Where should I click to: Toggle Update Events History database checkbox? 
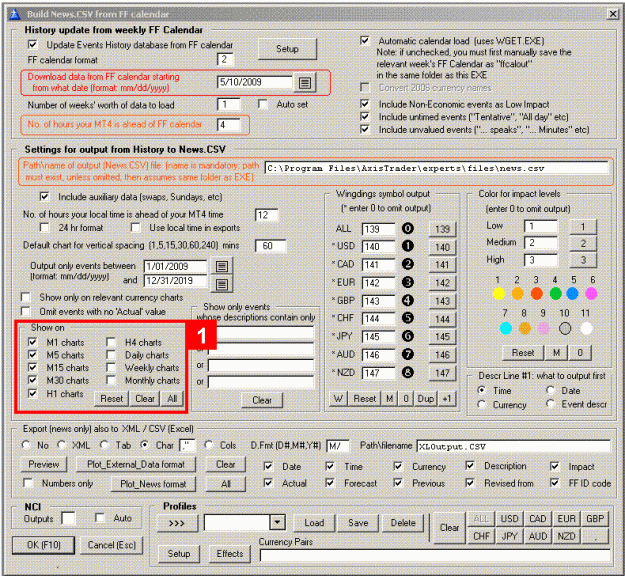pos(33,44)
